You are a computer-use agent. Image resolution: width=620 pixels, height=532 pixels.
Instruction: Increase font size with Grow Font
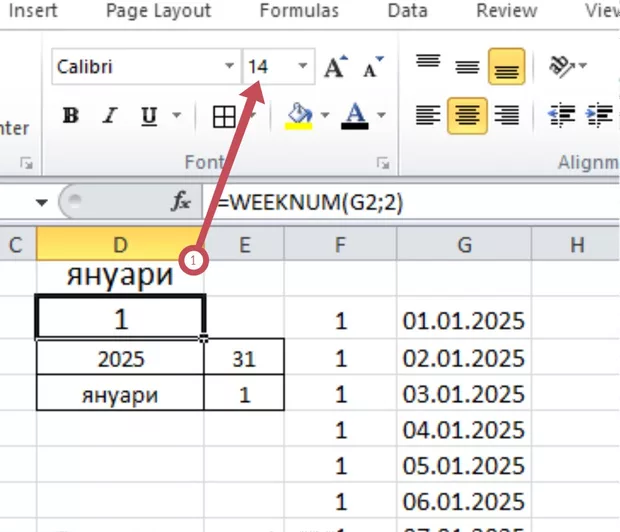click(336, 66)
